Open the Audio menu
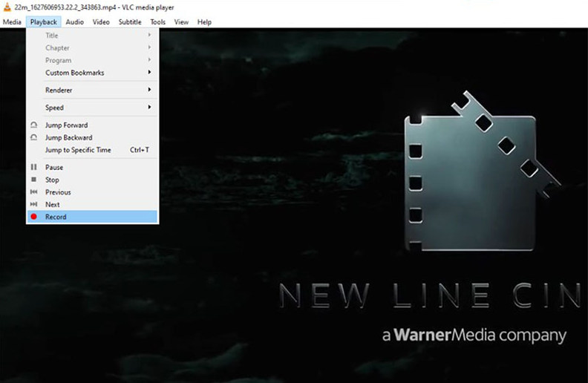588x383 pixels. (75, 22)
